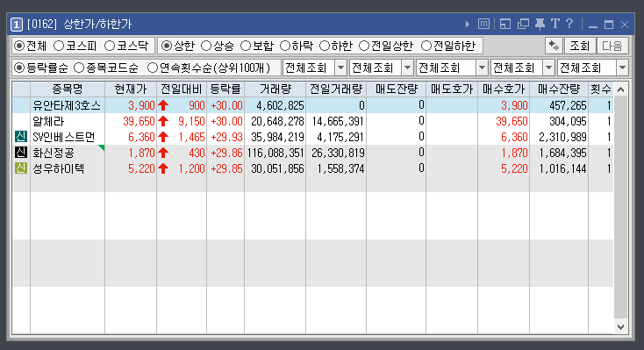The image size is (644, 350).
Task: Sort by 전일거래량 column header
Action: click(336, 89)
